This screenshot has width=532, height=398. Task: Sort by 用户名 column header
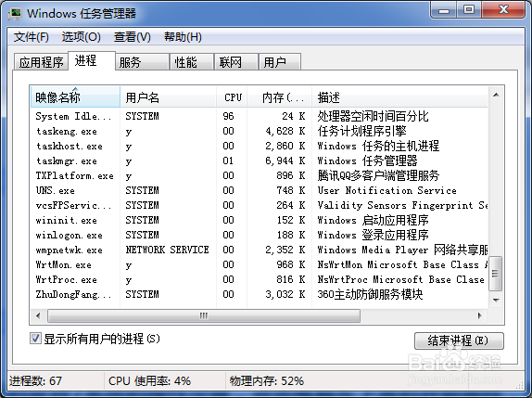169,97
